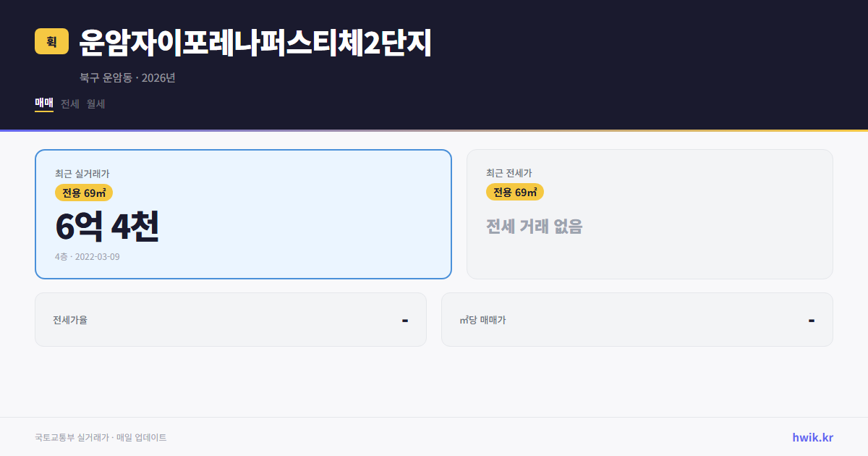Switch to the 월세 tab

coord(95,104)
